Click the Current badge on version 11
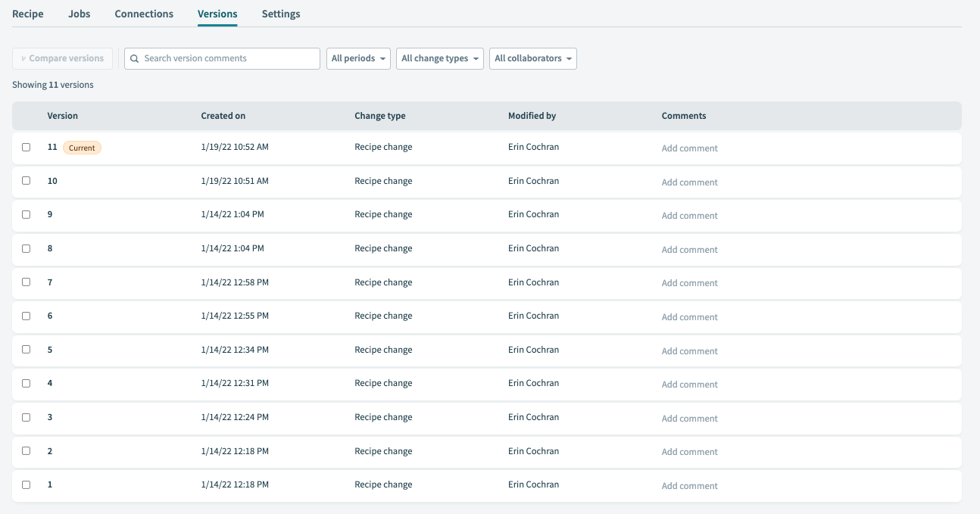 [82, 148]
